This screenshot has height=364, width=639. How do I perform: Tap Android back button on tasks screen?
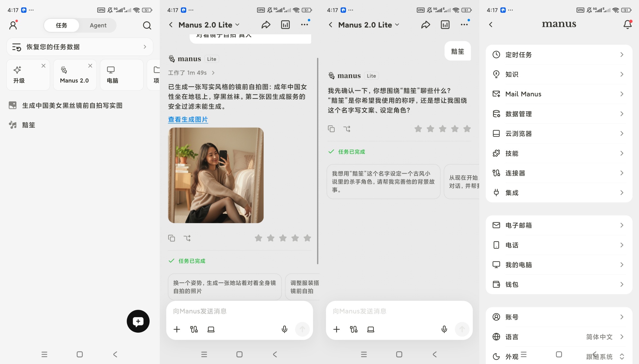pyautogui.click(x=115, y=354)
